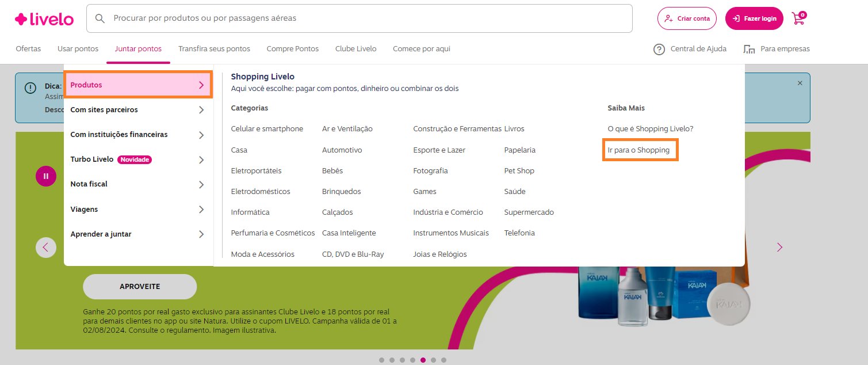
Task: Expand Com instituições financeiras chevron
Action: pos(201,135)
